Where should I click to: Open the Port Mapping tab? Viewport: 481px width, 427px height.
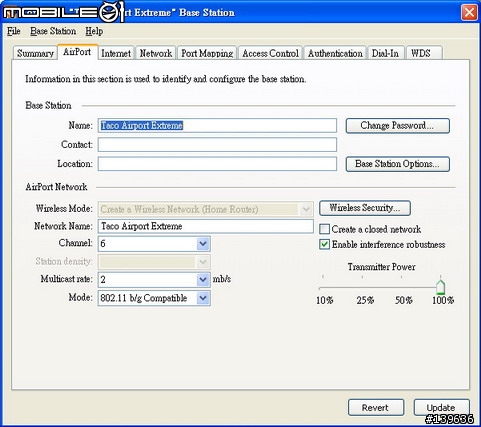coord(207,53)
